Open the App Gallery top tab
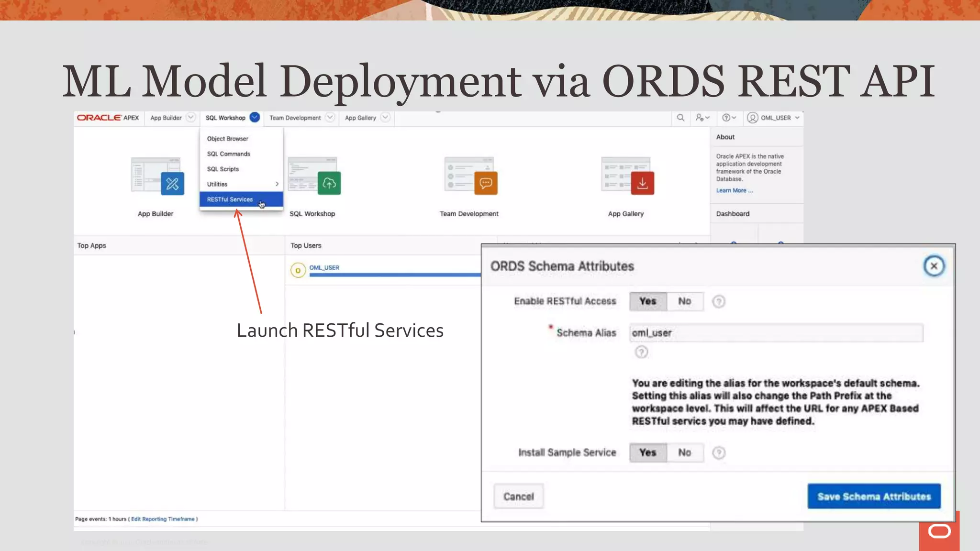Screen dimensions: 980x551 (x=360, y=118)
